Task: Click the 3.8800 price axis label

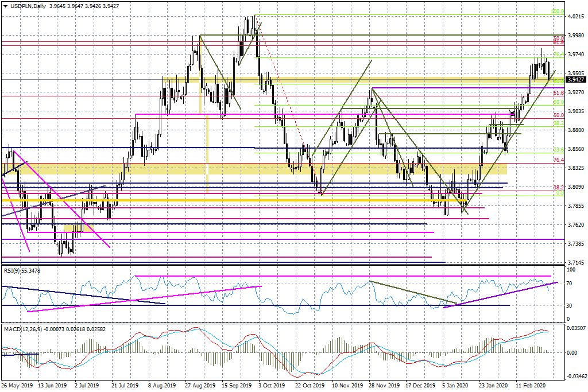Action: pyautogui.click(x=576, y=130)
